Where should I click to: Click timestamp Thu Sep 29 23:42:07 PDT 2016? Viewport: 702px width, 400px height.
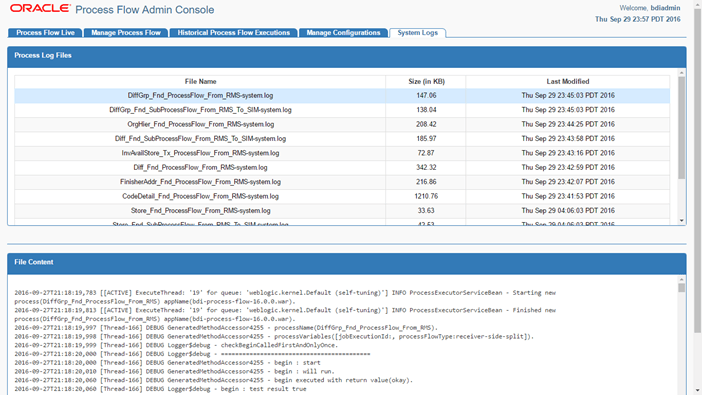[568, 182]
